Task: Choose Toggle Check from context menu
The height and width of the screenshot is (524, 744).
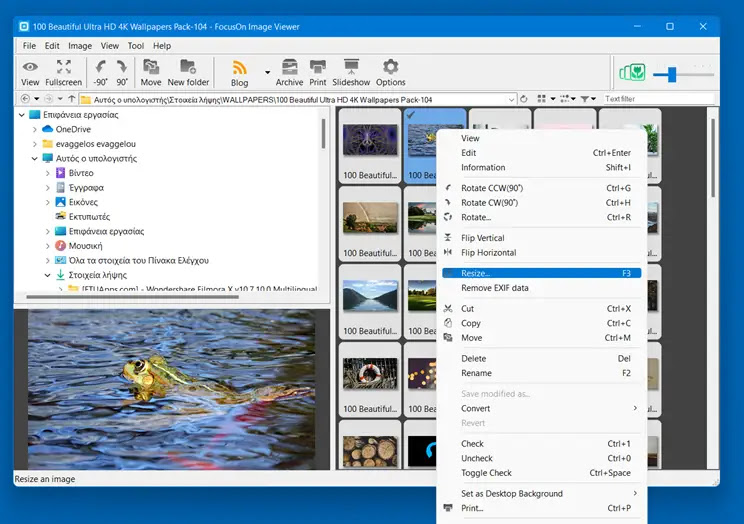Action: tap(541, 473)
